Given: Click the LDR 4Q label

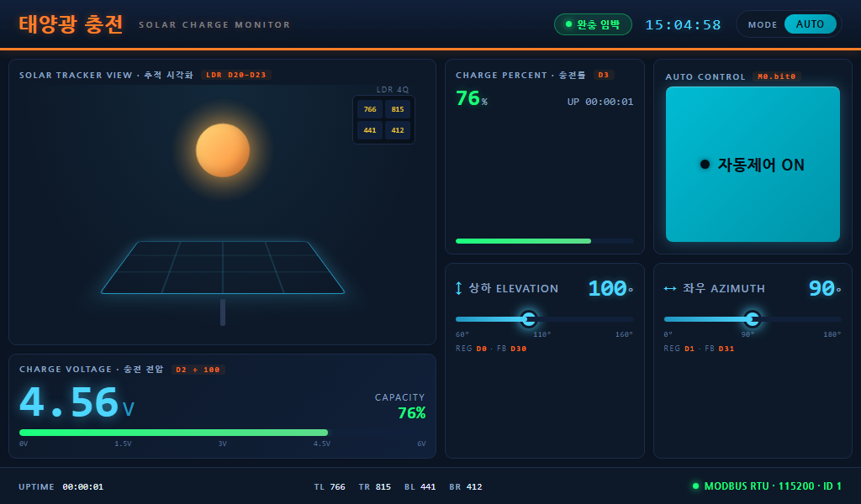Looking at the screenshot, I should 393,89.
